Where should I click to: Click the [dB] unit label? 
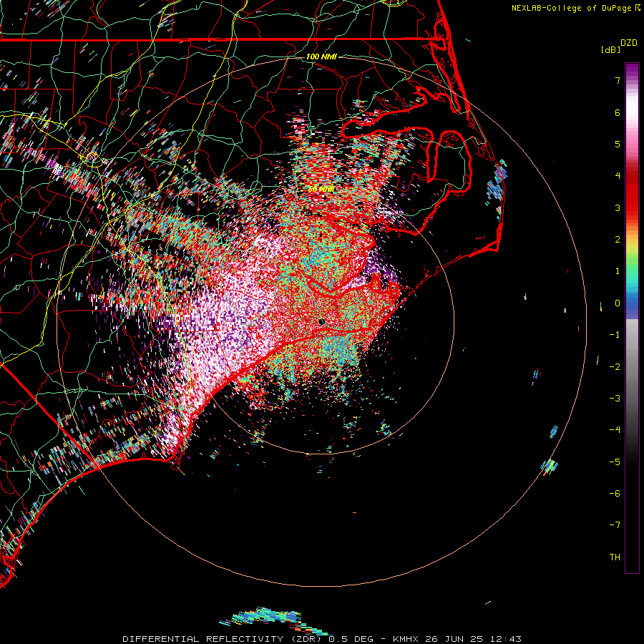pyautogui.click(x=611, y=49)
